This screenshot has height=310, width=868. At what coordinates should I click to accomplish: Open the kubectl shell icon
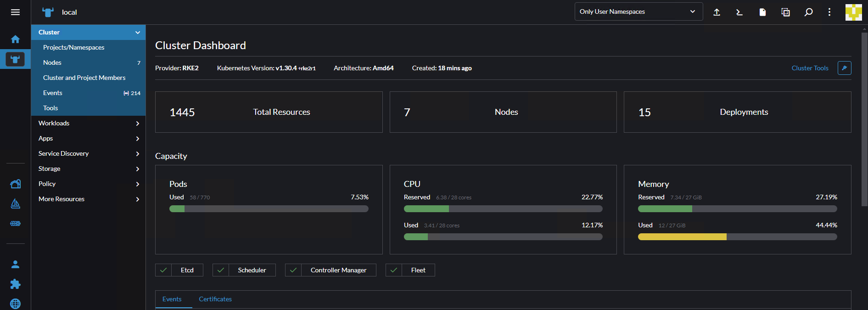pos(739,12)
